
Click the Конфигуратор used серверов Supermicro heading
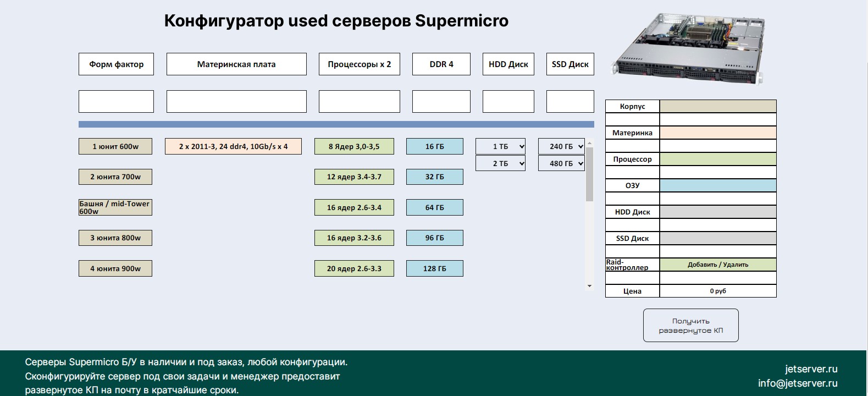(336, 21)
